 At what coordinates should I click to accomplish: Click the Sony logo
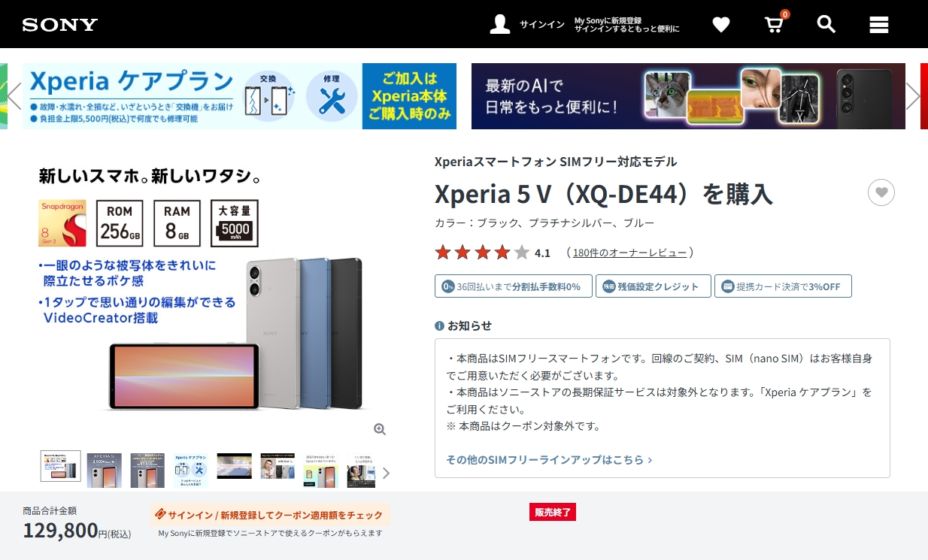coord(60,25)
